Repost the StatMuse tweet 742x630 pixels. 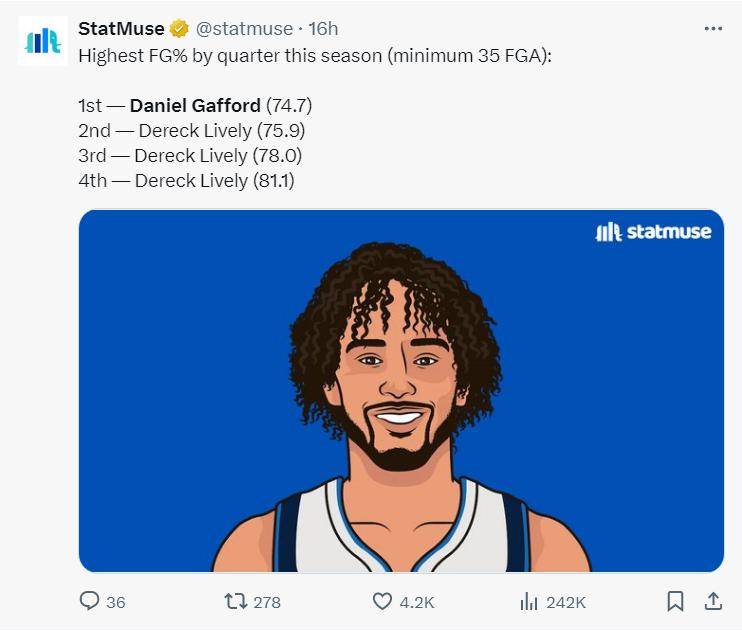pyautogui.click(x=236, y=601)
